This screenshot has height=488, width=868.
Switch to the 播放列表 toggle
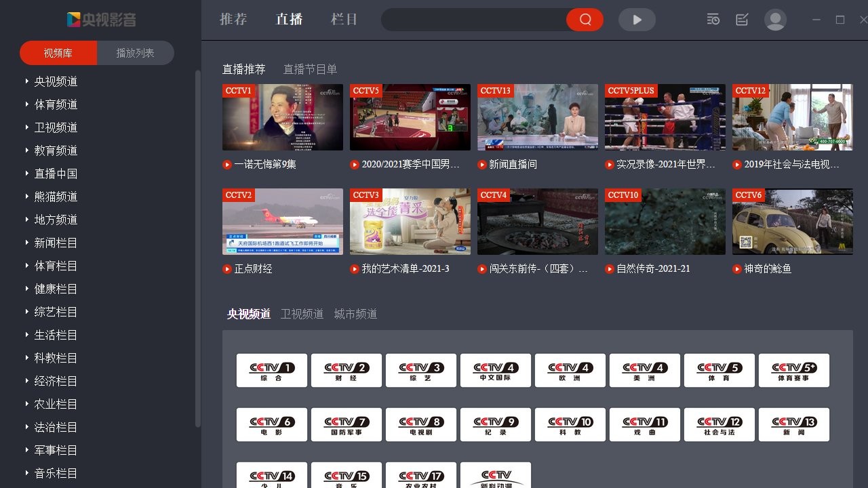136,52
